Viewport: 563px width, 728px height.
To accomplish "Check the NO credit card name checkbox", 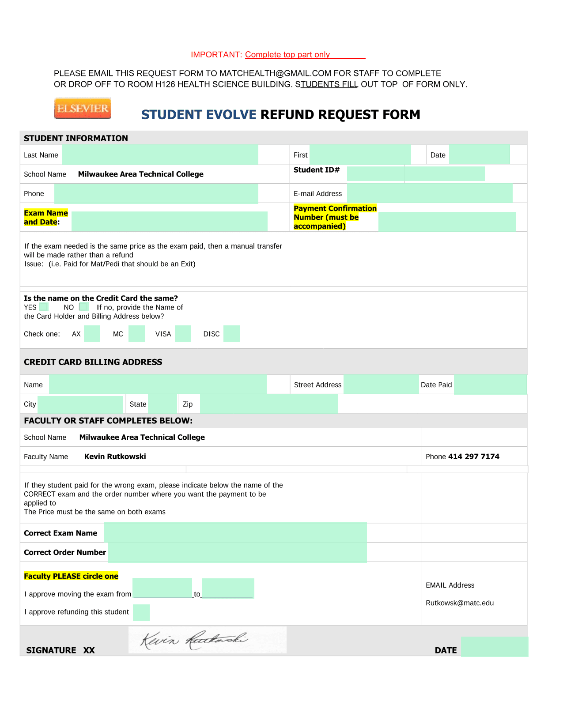I will (x=83, y=307).
